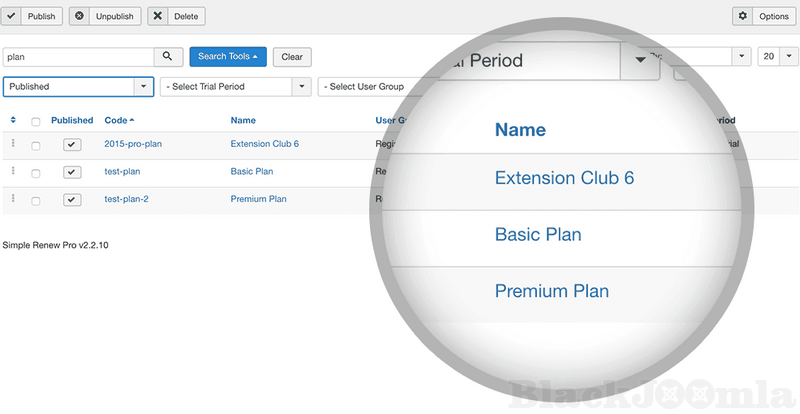Check the select-all checkbox in header
The image size is (800, 414).
36,122
